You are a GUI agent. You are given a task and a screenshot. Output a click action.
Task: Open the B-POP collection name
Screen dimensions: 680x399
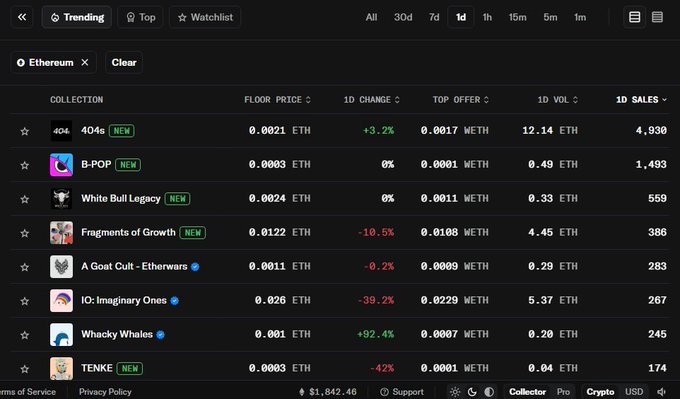[96, 164]
